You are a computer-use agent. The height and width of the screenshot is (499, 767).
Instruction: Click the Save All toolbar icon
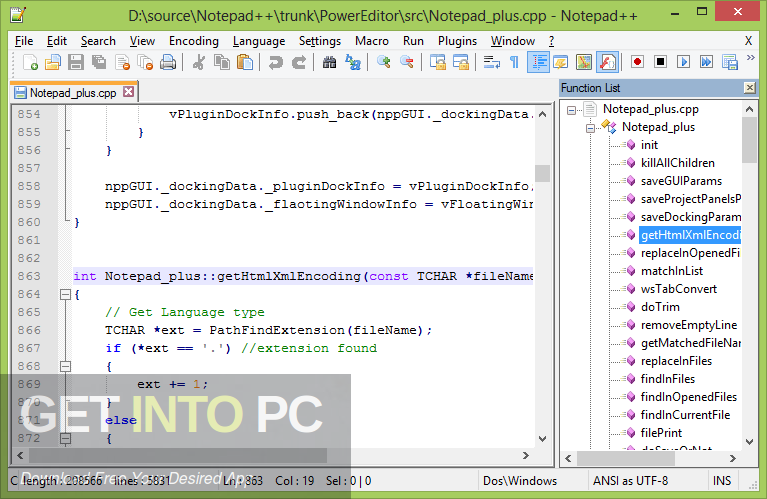pyautogui.click(x=99, y=63)
